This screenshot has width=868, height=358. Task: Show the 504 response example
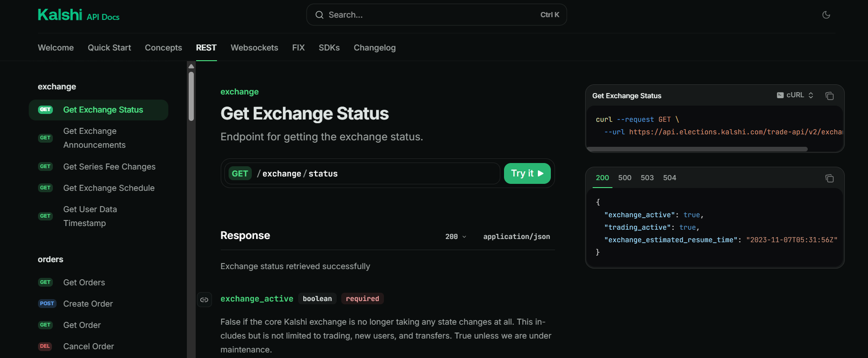670,178
